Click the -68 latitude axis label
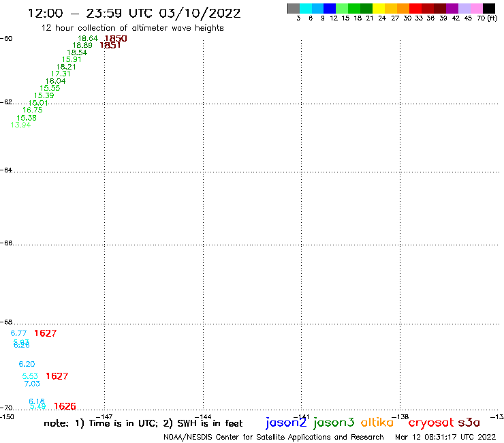Screen dimensions: 504x443 click(6, 322)
